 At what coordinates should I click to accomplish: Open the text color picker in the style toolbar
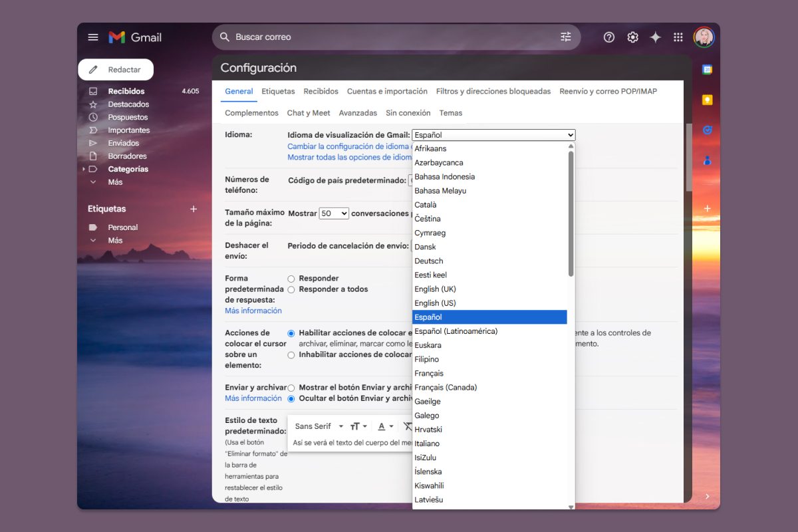point(381,426)
